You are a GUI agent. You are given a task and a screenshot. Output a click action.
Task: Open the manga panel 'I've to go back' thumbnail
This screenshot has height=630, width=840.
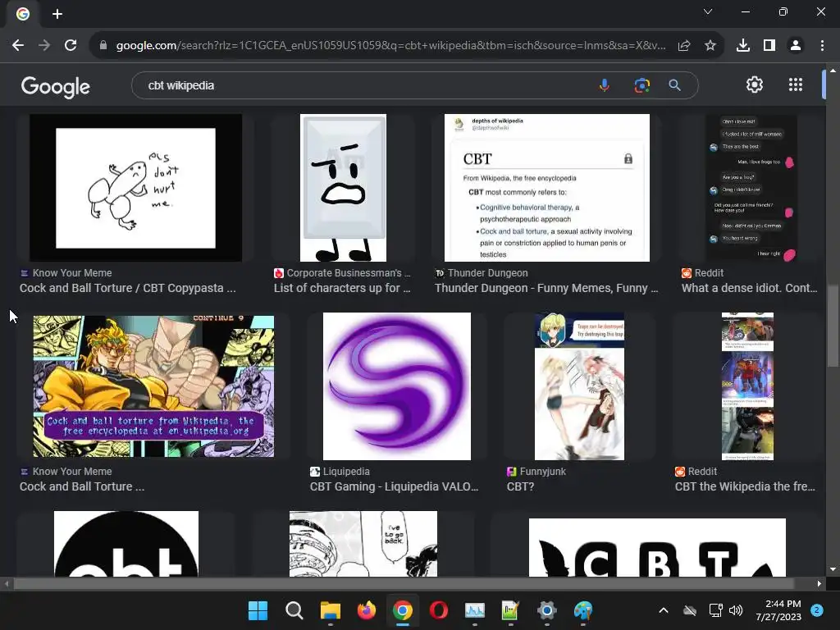(x=363, y=544)
